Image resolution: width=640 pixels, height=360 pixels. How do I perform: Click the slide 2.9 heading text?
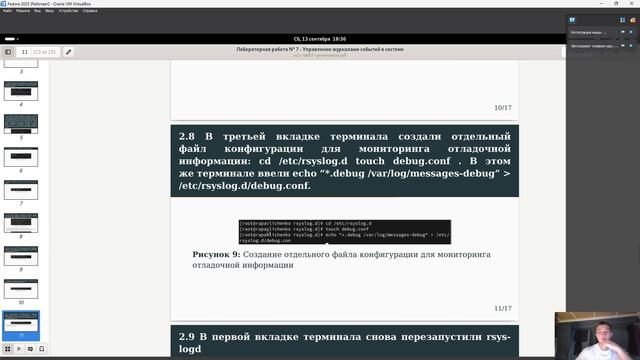pyautogui.click(x=344, y=342)
